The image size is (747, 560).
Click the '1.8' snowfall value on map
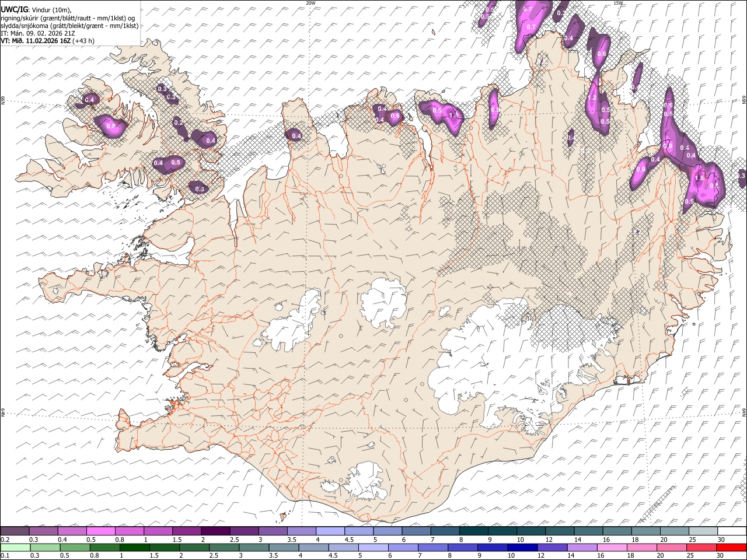pyautogui.click(x=699, y=178)
